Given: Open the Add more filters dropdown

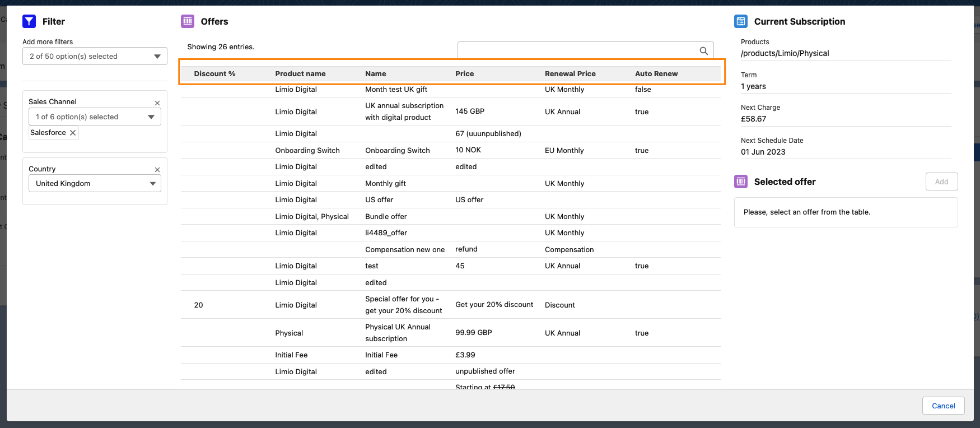Looking at the screenshot, I should pyautogui.click(x=95, y=56).
